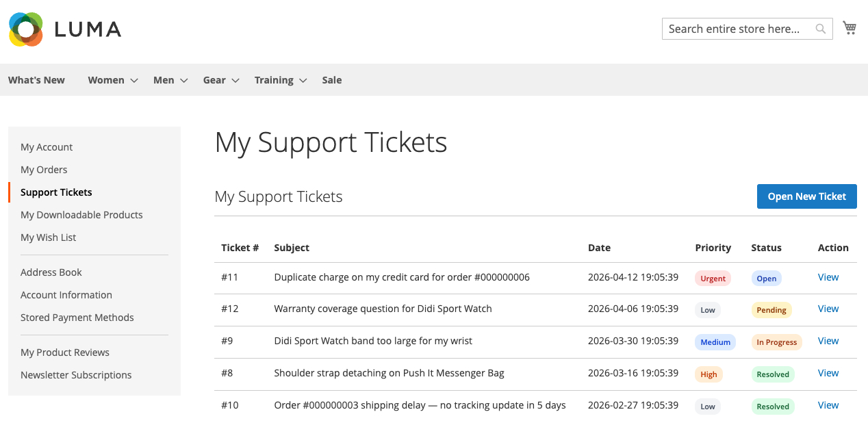Open My Product Reviews
Image resolution: width=868 pixels, height=425 pixels.
[x=65, y=352]
